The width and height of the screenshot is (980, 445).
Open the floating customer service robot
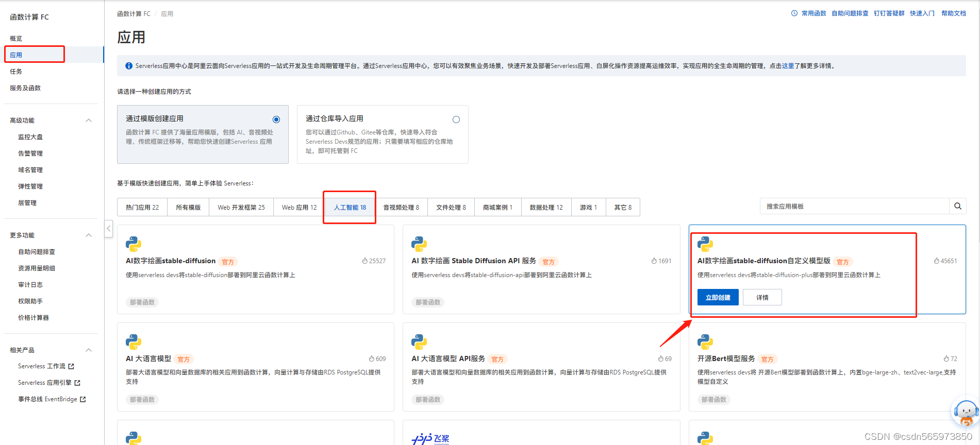(x=966, y=412)
